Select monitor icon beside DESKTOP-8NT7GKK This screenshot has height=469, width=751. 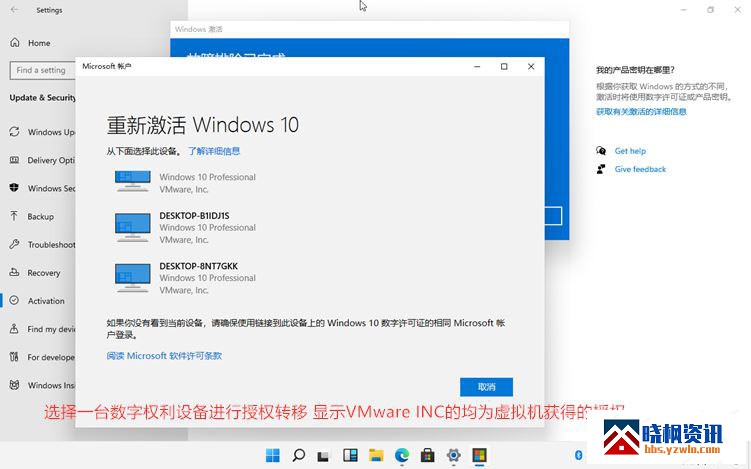click(133, 277)
